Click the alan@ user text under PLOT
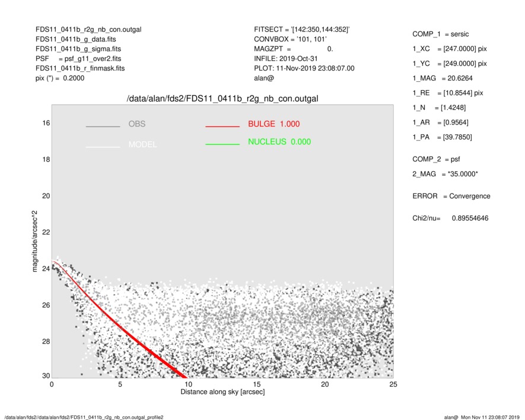The image size is (525, 420). [264, 78]
